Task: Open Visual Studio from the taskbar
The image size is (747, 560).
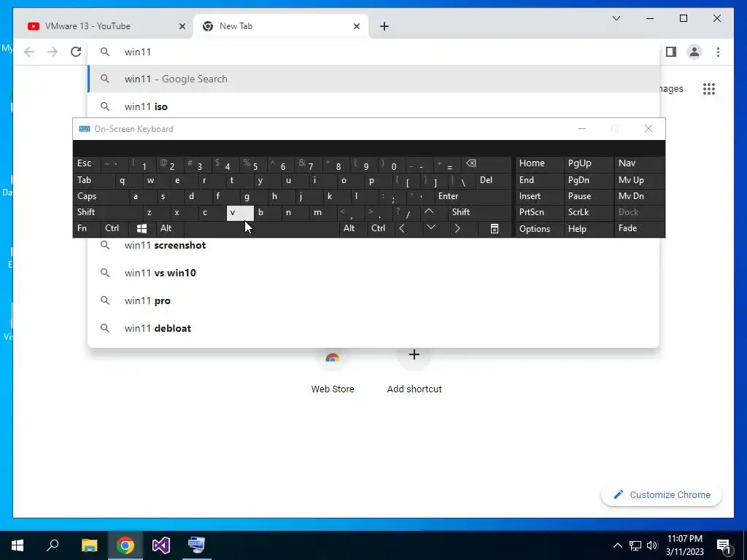Action: tap(161, 545)
